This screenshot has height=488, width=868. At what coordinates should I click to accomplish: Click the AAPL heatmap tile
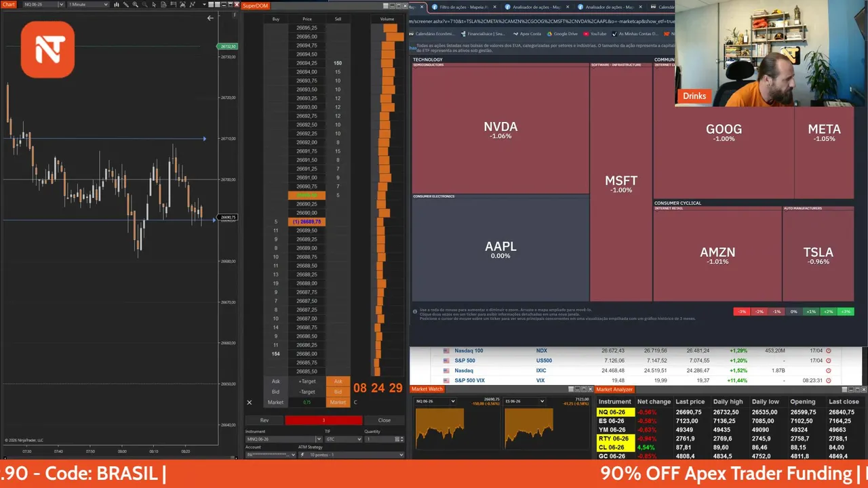point(500,249)
